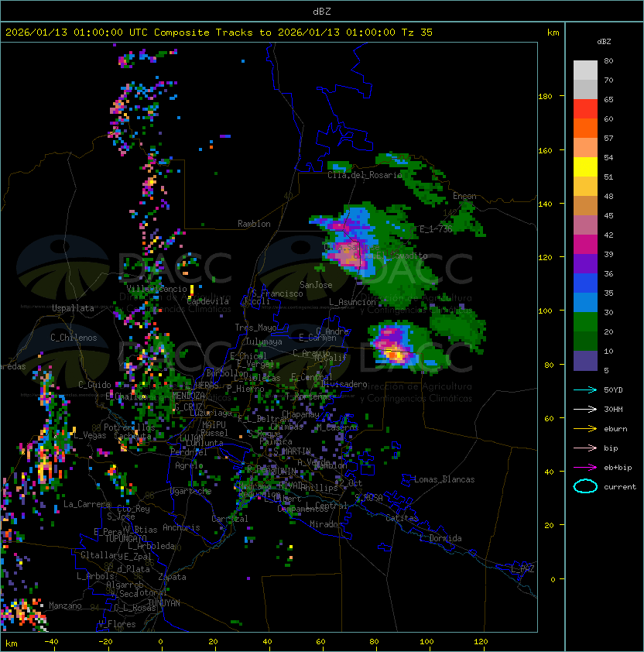Select the light blue swatch between 35 and 30
Viewport: 644px width, 652px height.
[585, 302]
